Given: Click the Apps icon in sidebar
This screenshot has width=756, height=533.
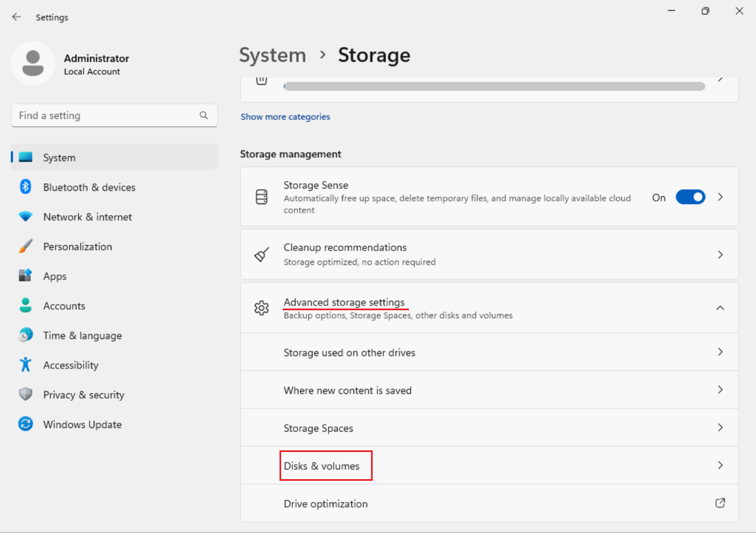Looking at the screenshot, I should click(26, 275).
